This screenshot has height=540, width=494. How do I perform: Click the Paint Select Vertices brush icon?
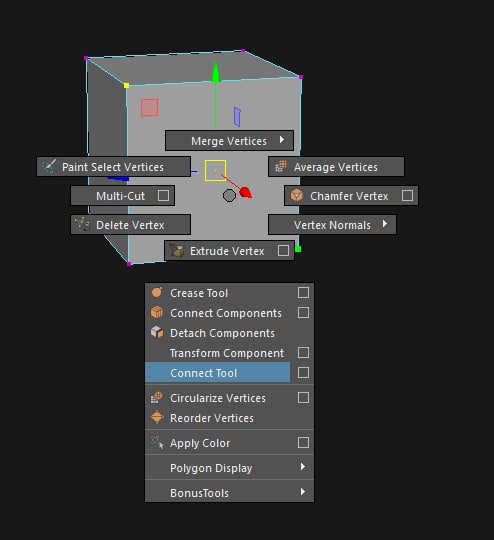click(49, 167)
